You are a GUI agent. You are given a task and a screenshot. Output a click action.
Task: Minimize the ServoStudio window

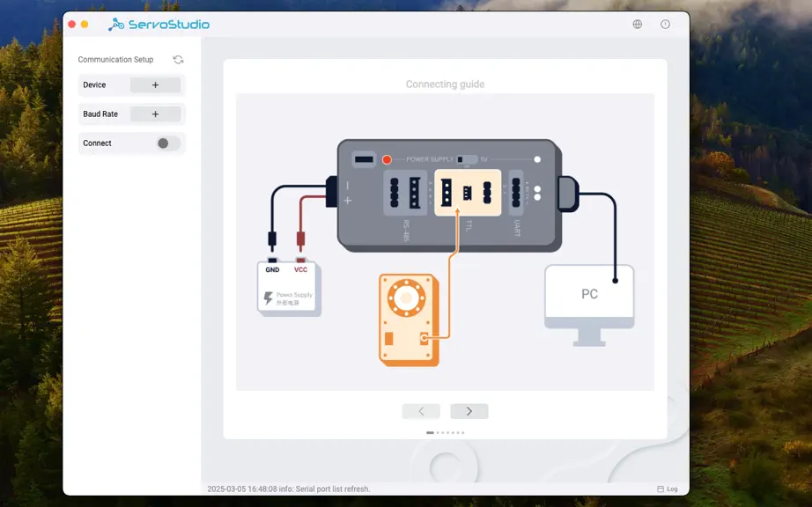(85, 25)
